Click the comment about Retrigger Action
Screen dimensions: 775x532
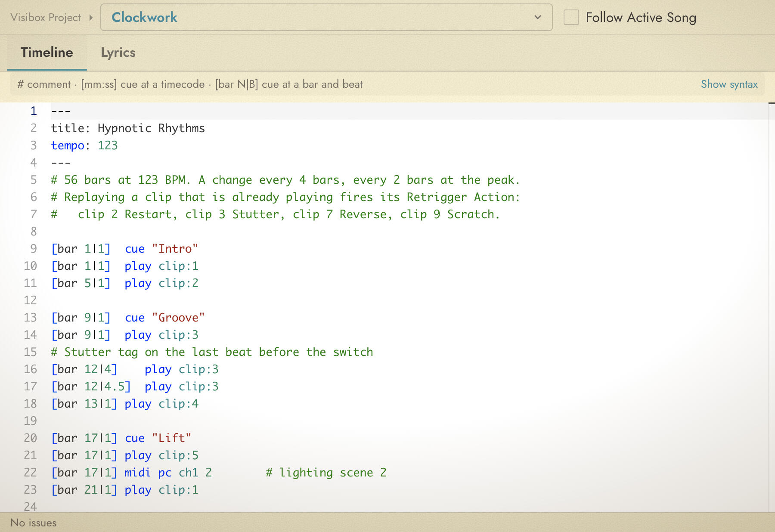(285, 197)
